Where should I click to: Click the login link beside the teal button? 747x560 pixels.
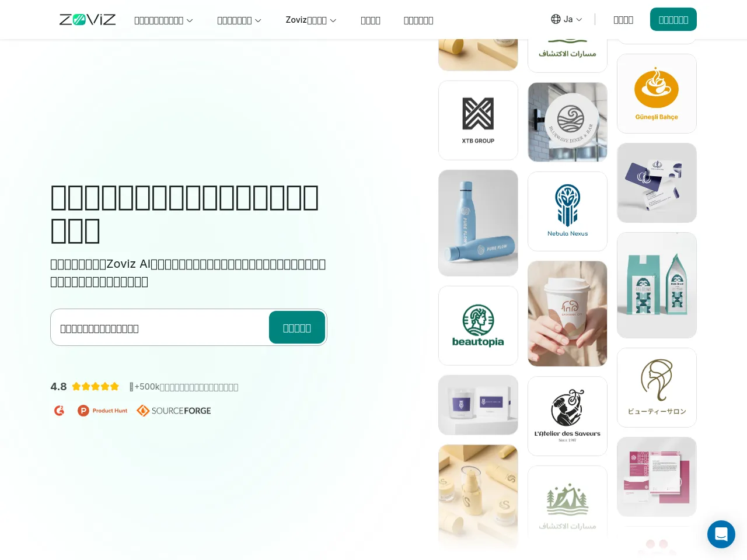point(623,20)
